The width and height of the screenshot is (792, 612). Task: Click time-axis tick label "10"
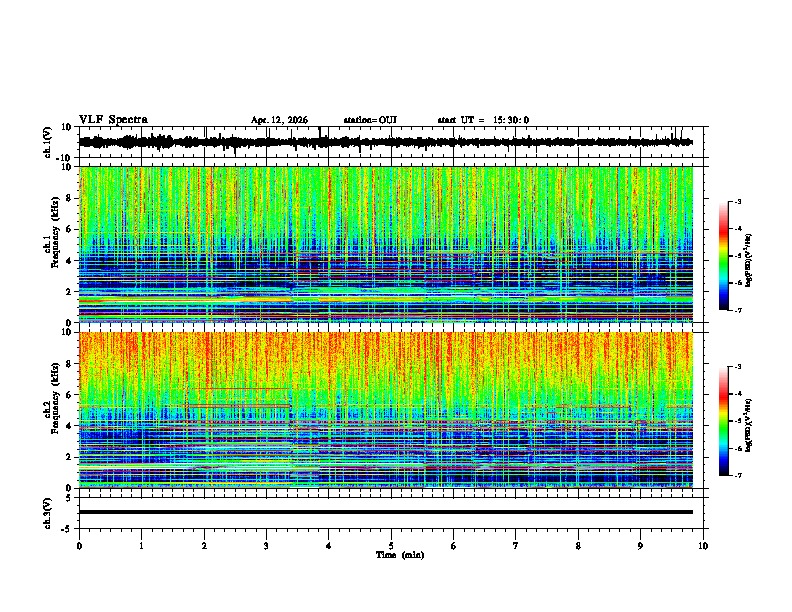tap(703, 546)
